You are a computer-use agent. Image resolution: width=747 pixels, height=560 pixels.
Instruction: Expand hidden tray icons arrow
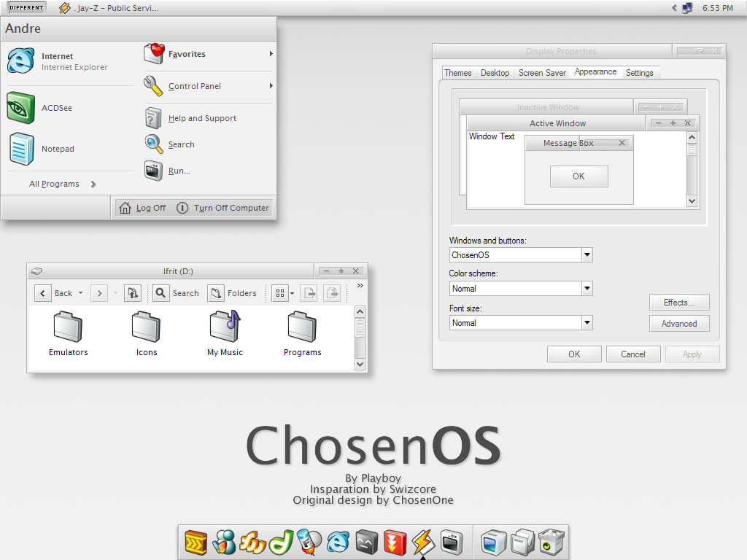pyautogui.click(x=674, y=7)
